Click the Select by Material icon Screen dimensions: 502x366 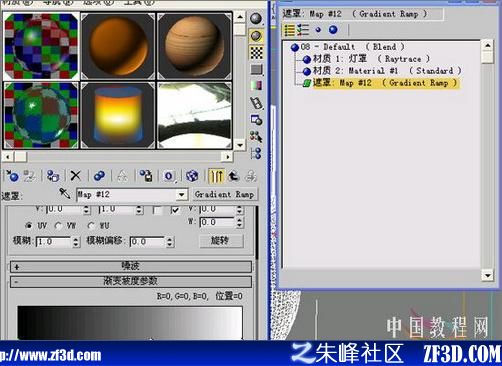click(256, 136)
